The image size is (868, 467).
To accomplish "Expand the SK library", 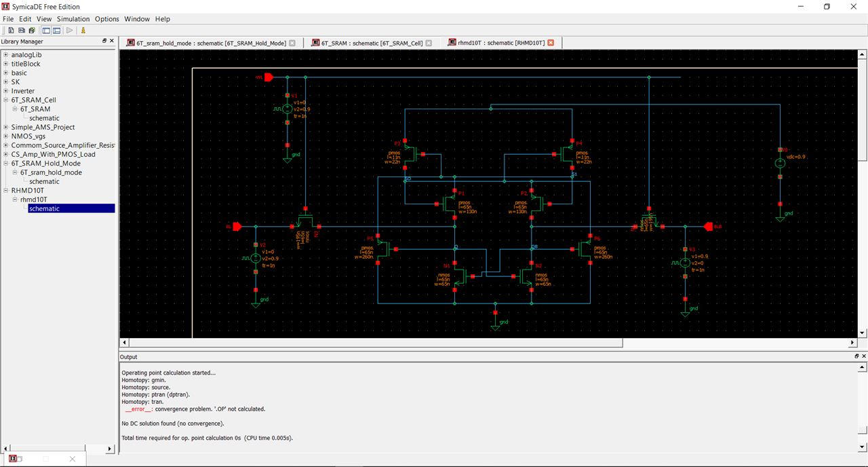I will click(5, 81).
